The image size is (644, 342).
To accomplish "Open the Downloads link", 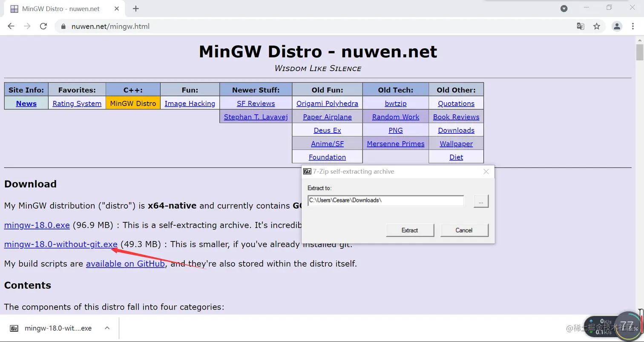I will click(456, 130).
